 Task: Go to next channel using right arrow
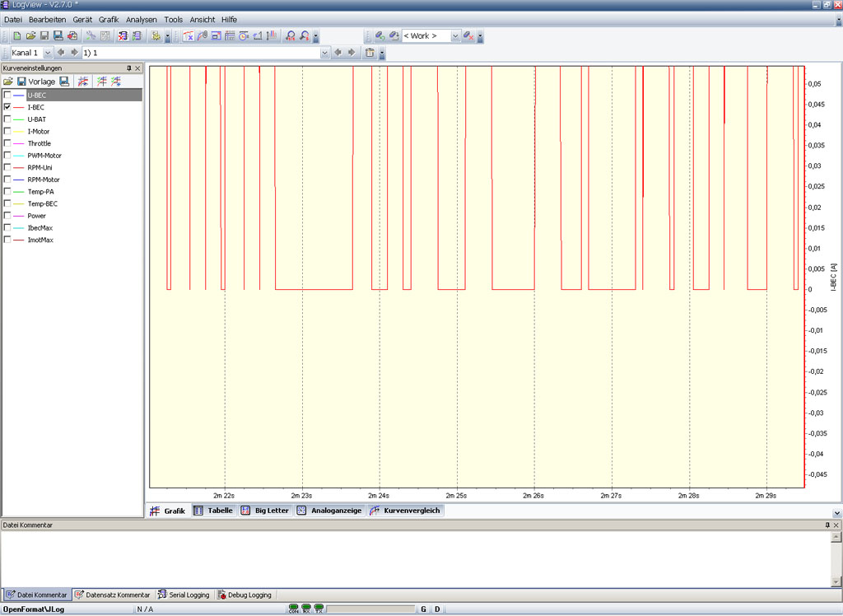(x=74, y=53)
